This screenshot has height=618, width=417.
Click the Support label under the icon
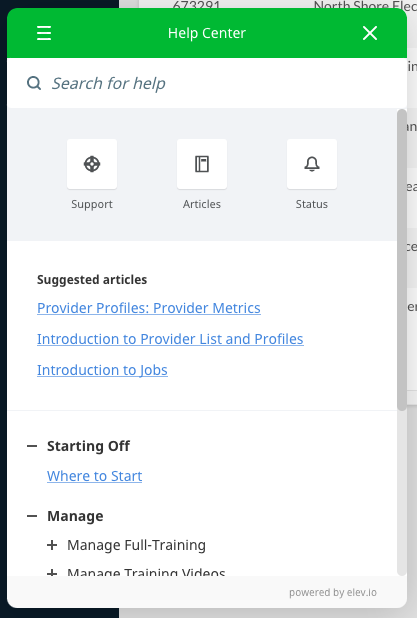point(92,204)
